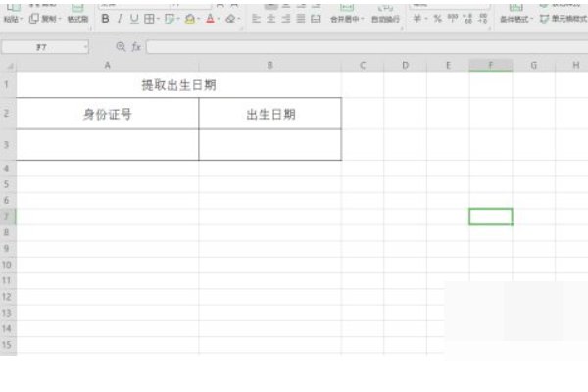The width and height of the screenshot is (588, 392).
Task: Open the Name Box dropdown arrow
Action: [85, 47]
